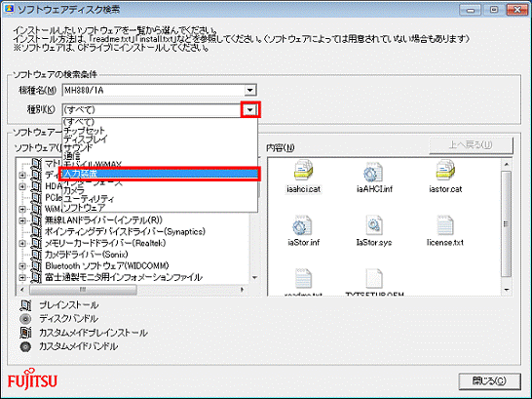
Task: Choose ディスプレイ from the list
Action: point(160,139)
